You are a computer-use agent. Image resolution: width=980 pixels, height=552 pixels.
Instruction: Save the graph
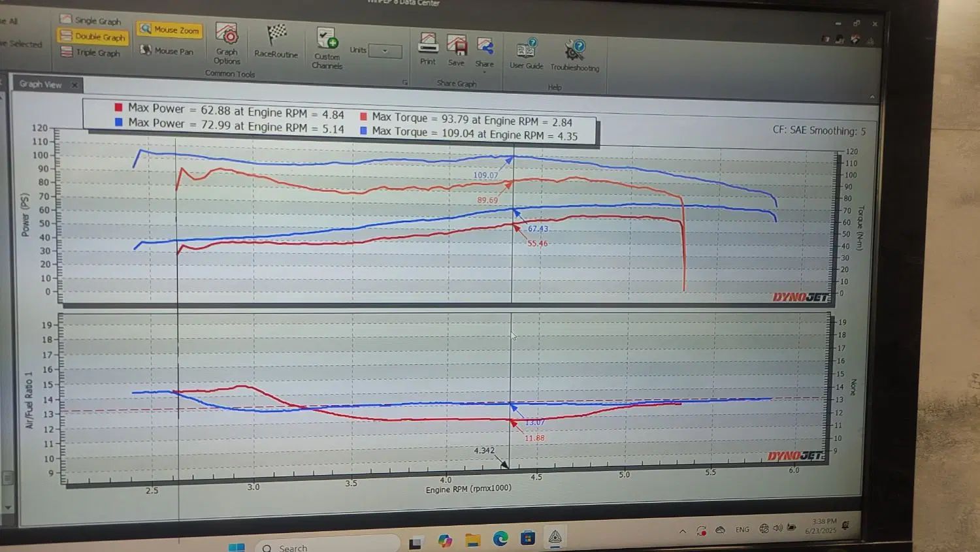pyautogui.click(x=457, y=50)
